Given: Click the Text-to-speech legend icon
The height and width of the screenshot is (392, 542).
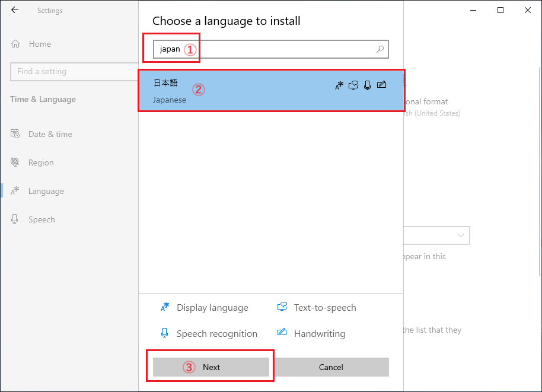Looking at the screenshot, I should click(x=282, y=307).
